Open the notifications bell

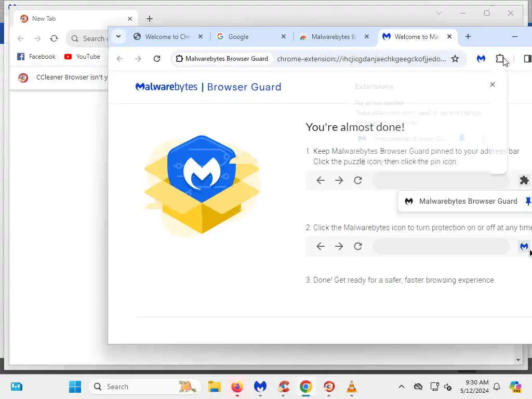click(x=497, y=387)
